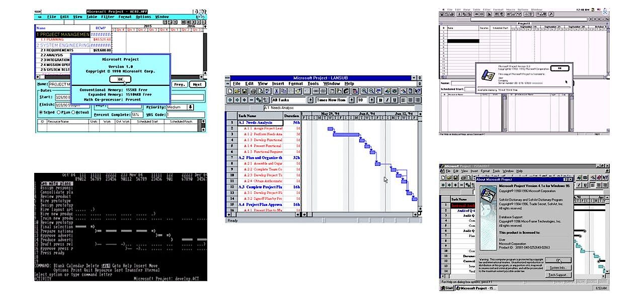Open the Windows 95 Start menu

pyautogui.click(x=447, y=288)
